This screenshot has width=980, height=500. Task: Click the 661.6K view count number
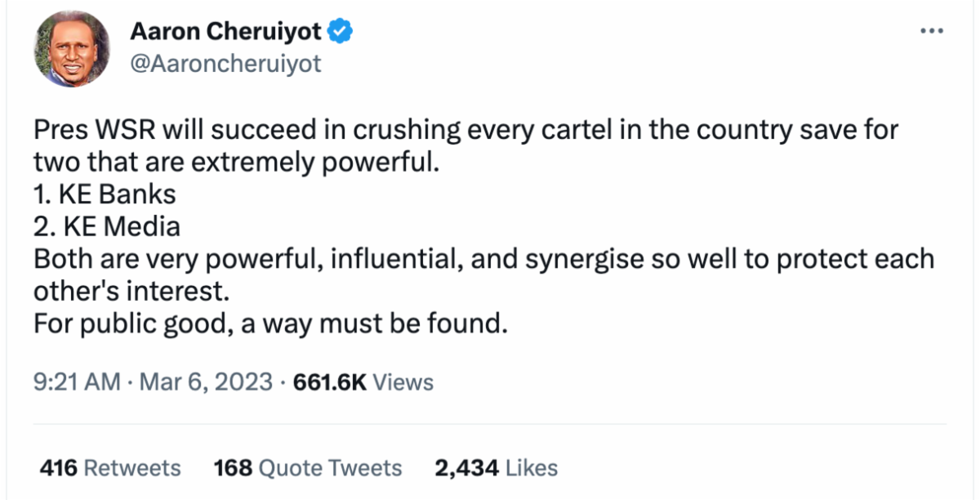(x=329, y=382)
